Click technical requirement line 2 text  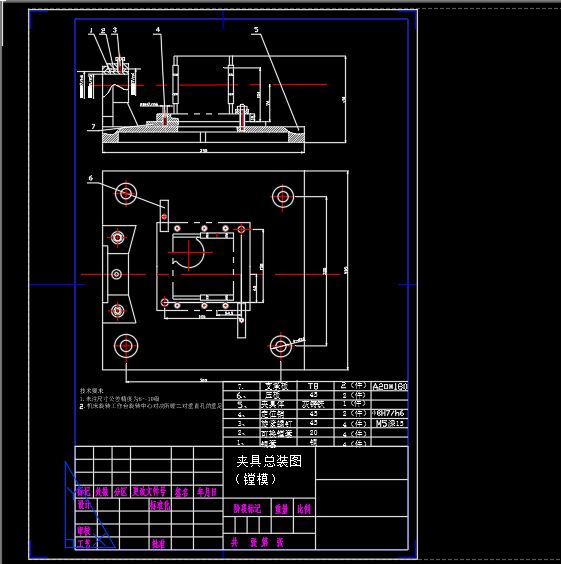point(151,406)
